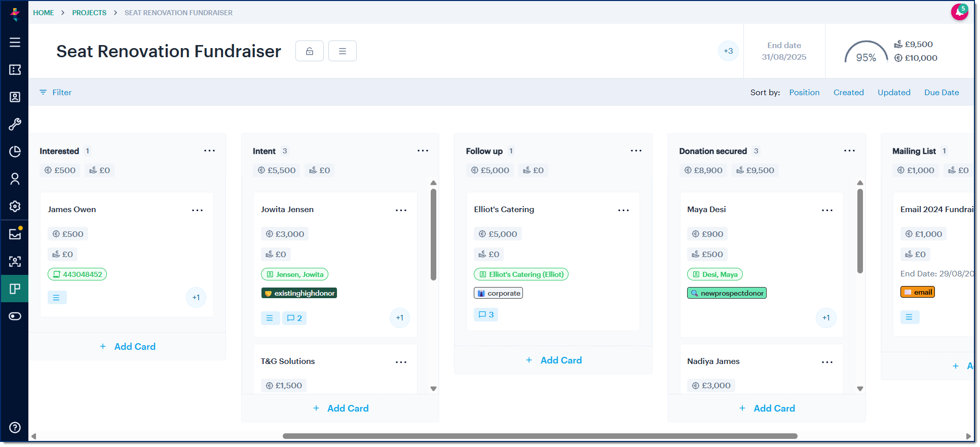The height and width of the screenshot is (447, 980).
Task: Open Elliot's Catering card options menu
Action: 623,210
